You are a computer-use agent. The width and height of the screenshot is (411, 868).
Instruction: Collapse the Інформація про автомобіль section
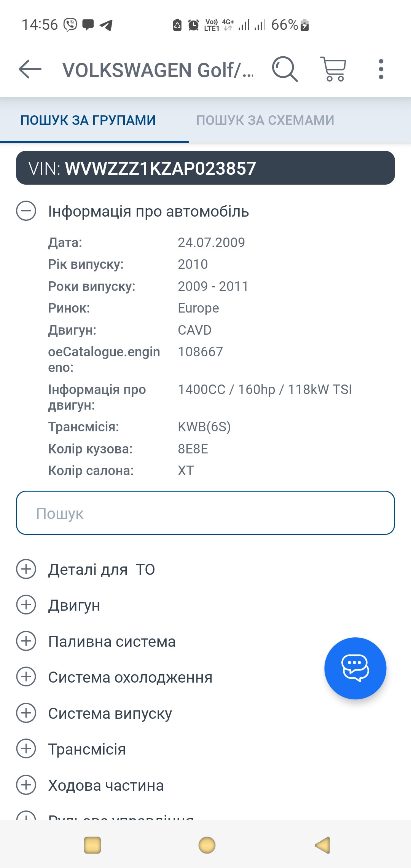(x=26, y=211)
